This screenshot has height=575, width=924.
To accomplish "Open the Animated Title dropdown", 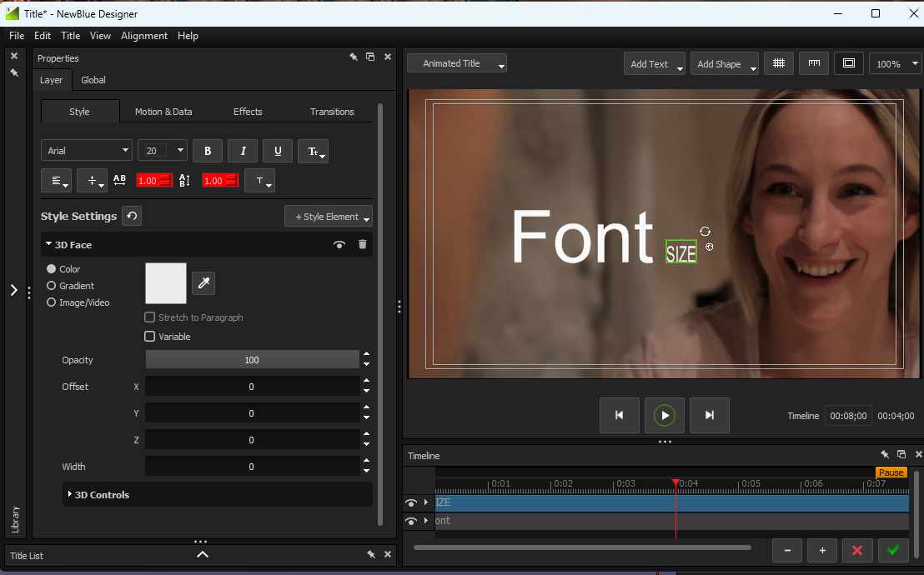I will [457, 63].
